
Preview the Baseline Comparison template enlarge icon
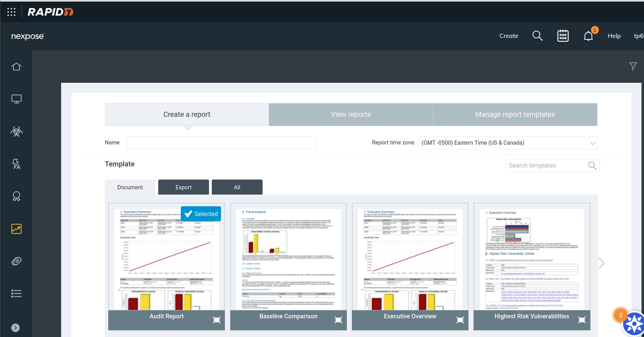coord(338,320)
